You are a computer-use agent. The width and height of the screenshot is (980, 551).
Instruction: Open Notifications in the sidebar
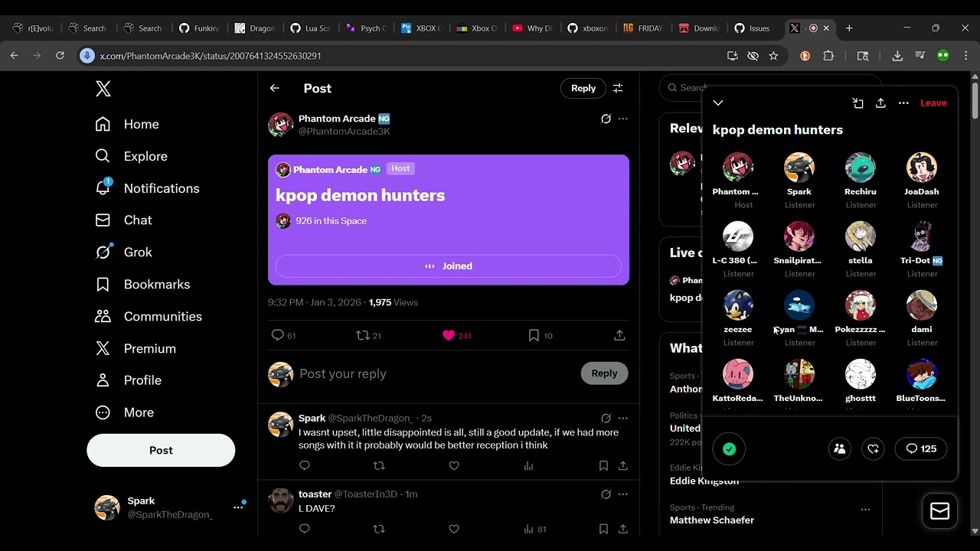[x=147, y=188]
